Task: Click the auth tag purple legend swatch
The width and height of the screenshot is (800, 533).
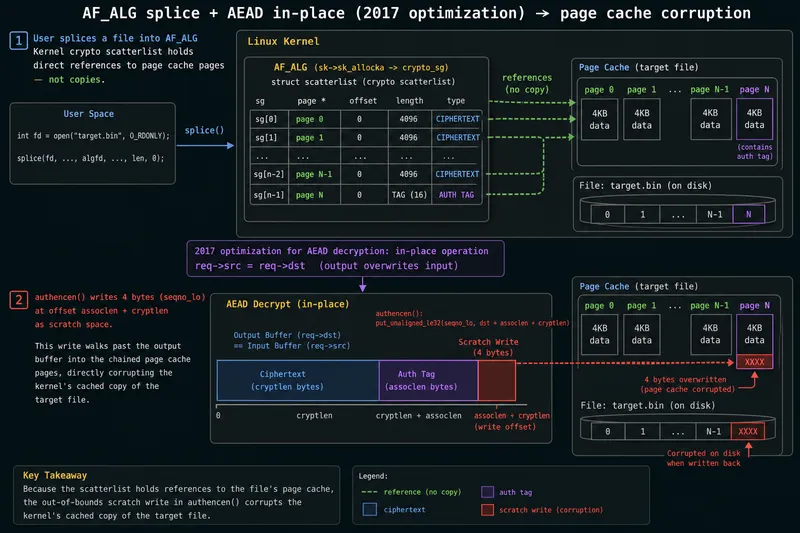Action: 487,492
